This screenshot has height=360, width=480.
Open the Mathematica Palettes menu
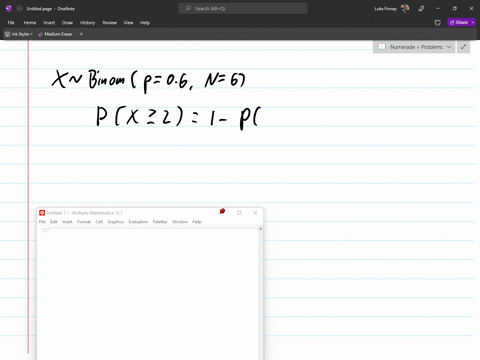[x=160, y=222]
